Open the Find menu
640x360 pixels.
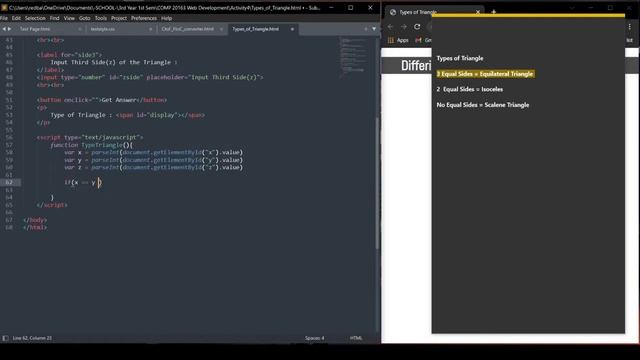point(55,18)
